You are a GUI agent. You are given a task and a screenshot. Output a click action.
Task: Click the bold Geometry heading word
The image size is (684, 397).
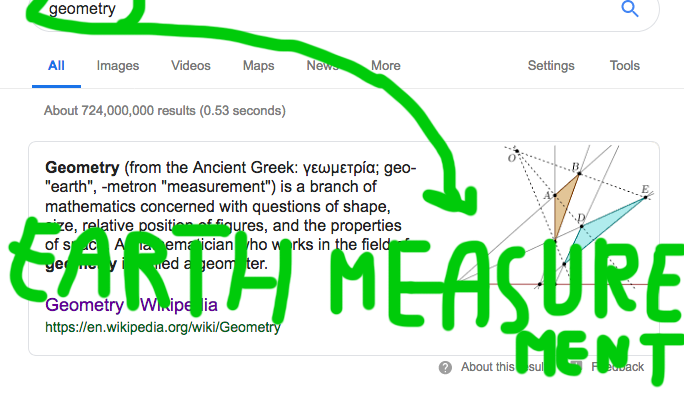coord(82,168)
